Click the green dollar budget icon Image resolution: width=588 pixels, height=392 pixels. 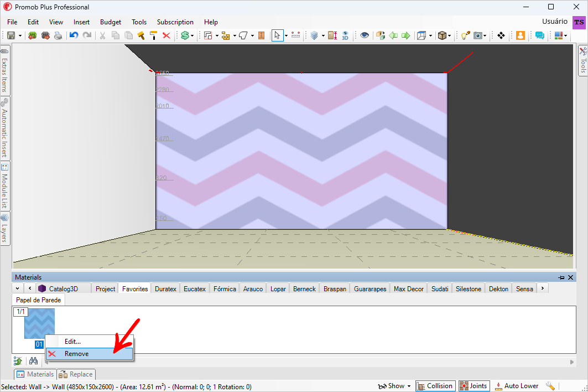(185, 35)
